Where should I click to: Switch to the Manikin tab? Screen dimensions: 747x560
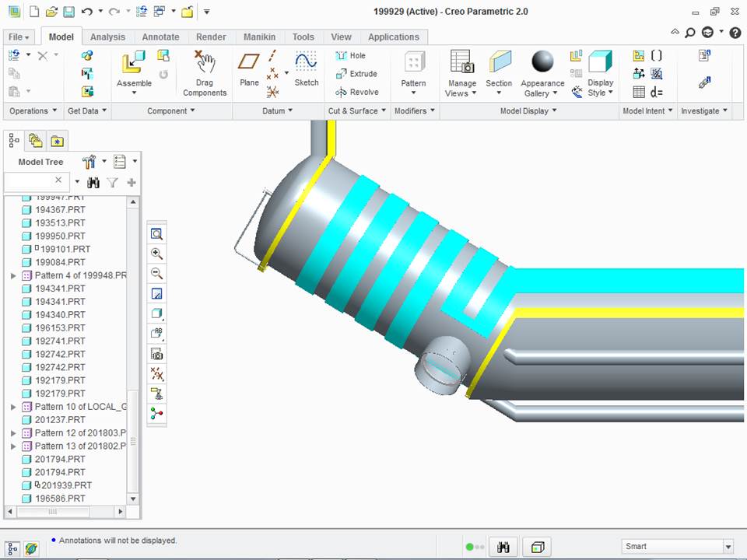(260, 37)
